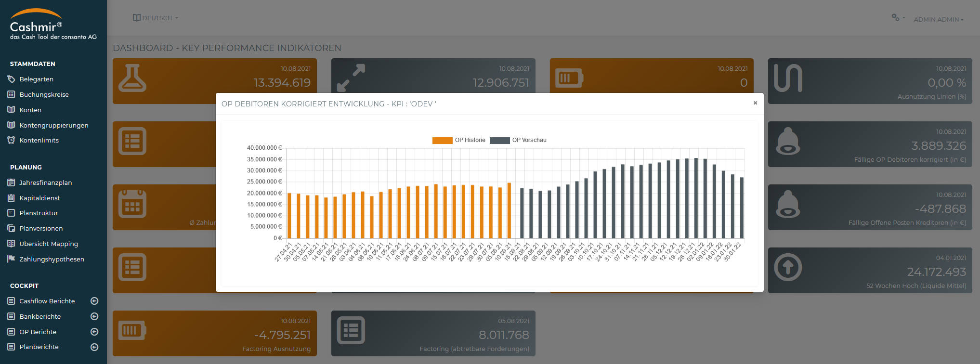Toggle the OP Vorschau legend entry

(518, 140)
